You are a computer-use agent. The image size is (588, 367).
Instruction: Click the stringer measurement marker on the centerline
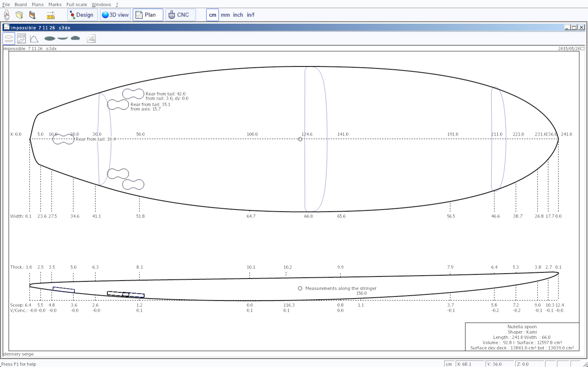300,139
